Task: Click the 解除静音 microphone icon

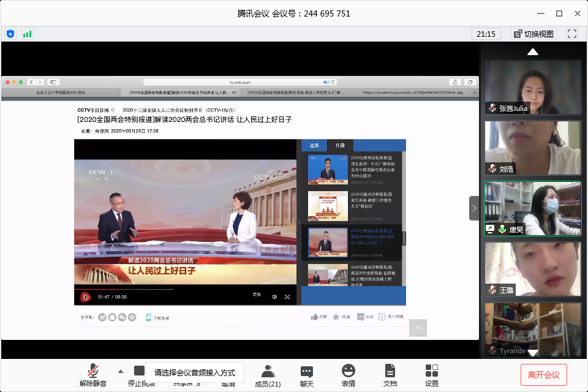Action: click(93, 371)
